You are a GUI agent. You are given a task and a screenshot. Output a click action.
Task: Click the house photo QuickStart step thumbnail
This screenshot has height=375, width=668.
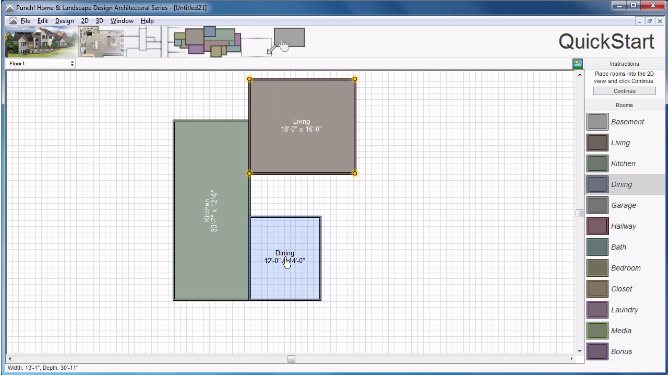pyautogui.click(x=41, y=41)
